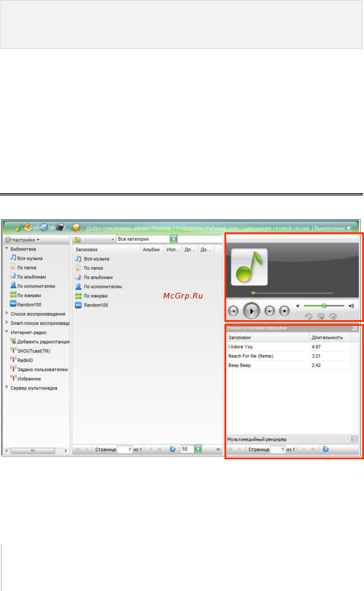Click the orange download folder header icon
This screenshot has height=591, width=364.
pyautogui.click(x=76, y=227)
